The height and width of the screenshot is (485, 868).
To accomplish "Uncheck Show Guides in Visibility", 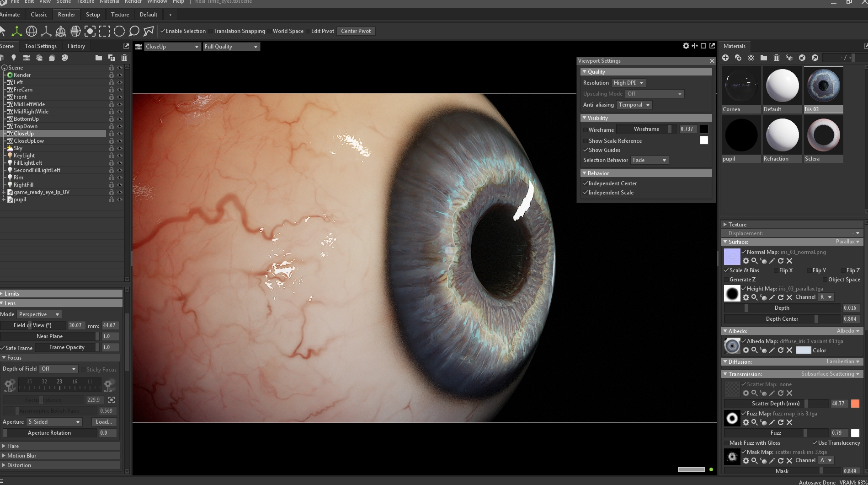I will [x=586, y=150].
